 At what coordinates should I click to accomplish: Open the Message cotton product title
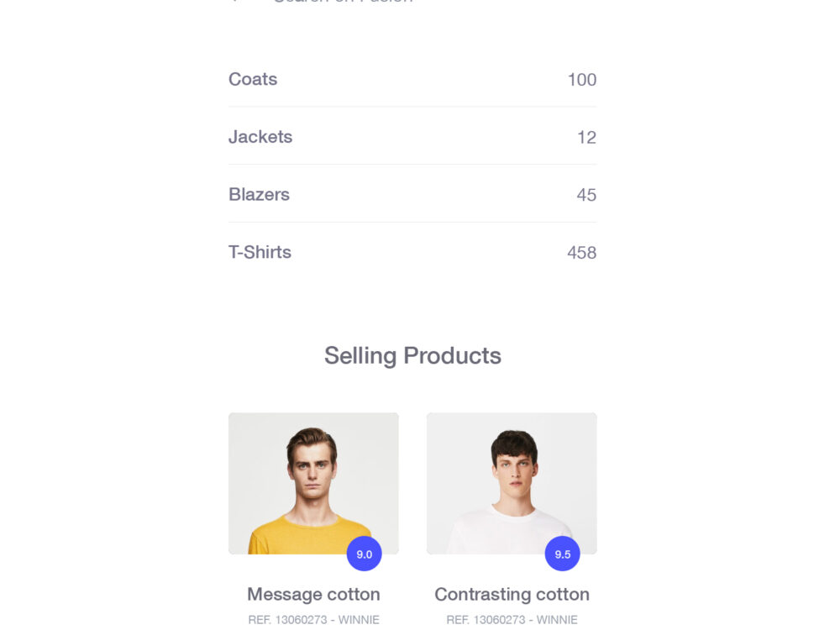312,594
